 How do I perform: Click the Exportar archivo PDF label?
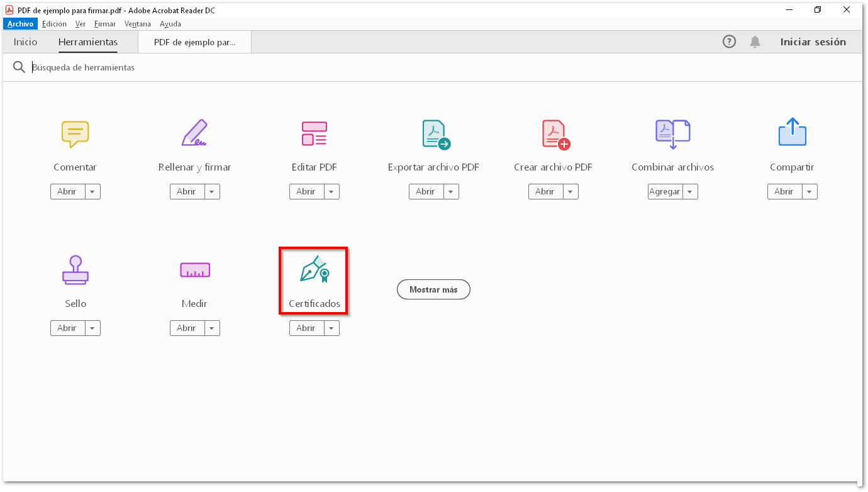[x=433, y=167]
